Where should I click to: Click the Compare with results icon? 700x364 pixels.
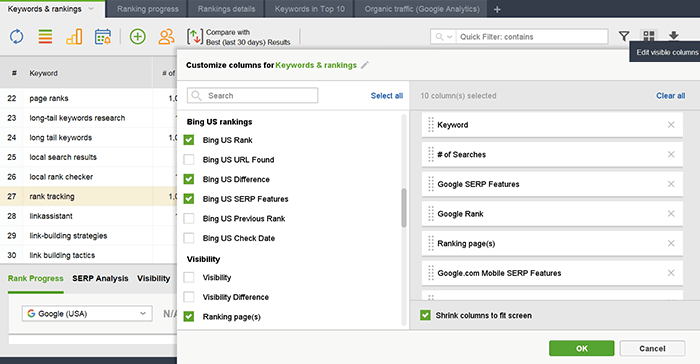(x=195, y=37)
